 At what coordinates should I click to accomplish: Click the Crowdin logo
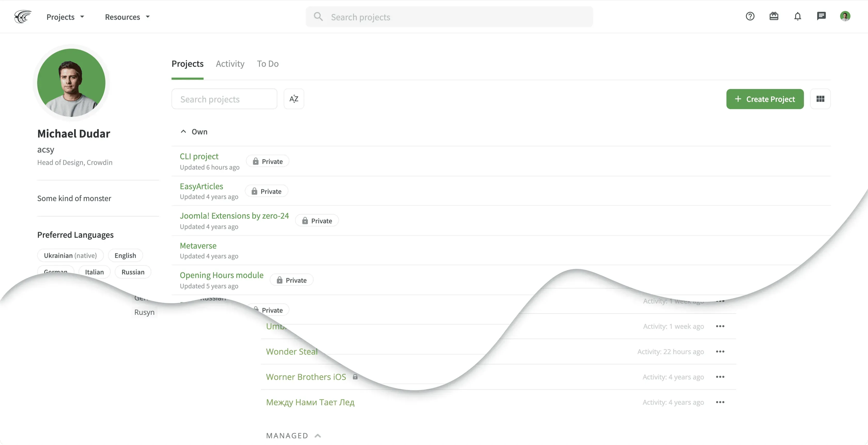[x=22, y=17]
